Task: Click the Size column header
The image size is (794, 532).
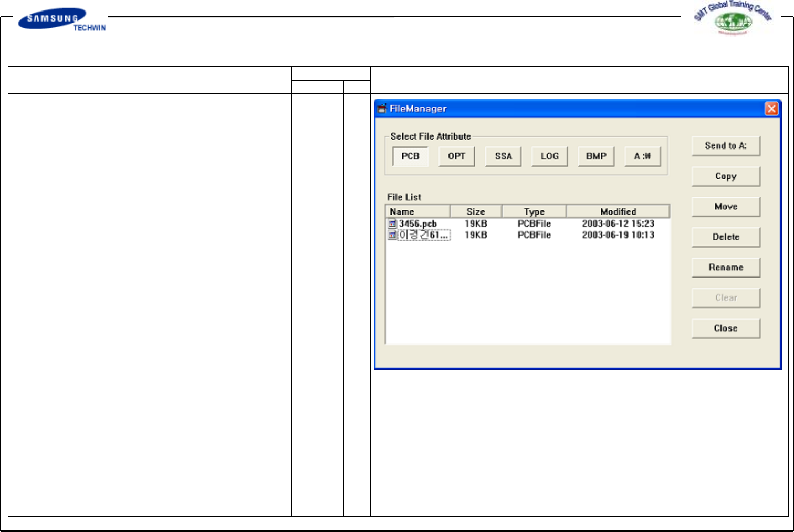Action: coord(476,211)
